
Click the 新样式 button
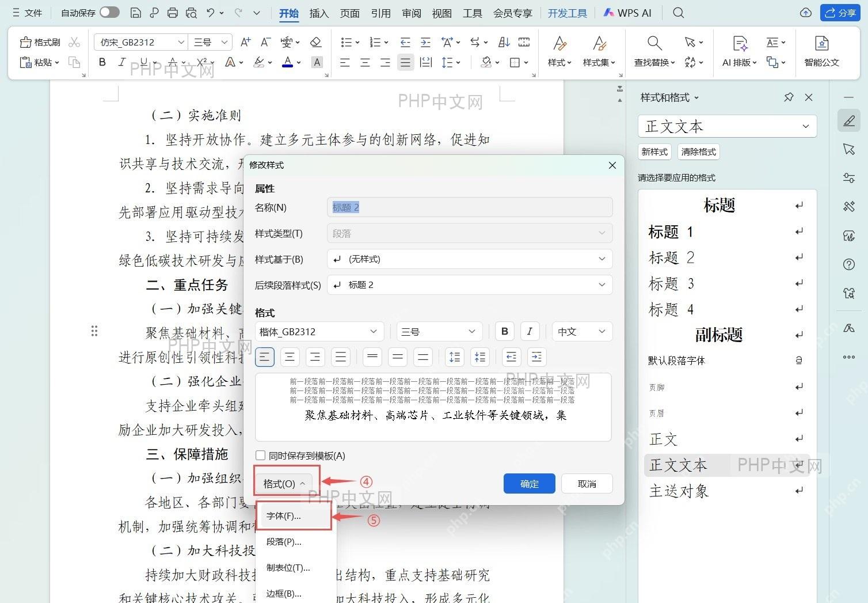(654, 151)
